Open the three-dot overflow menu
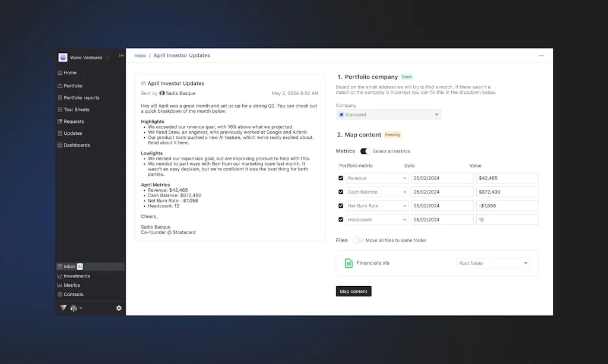Image resolution: width=608 pixels, height=364 pixels. click(541, 55)
